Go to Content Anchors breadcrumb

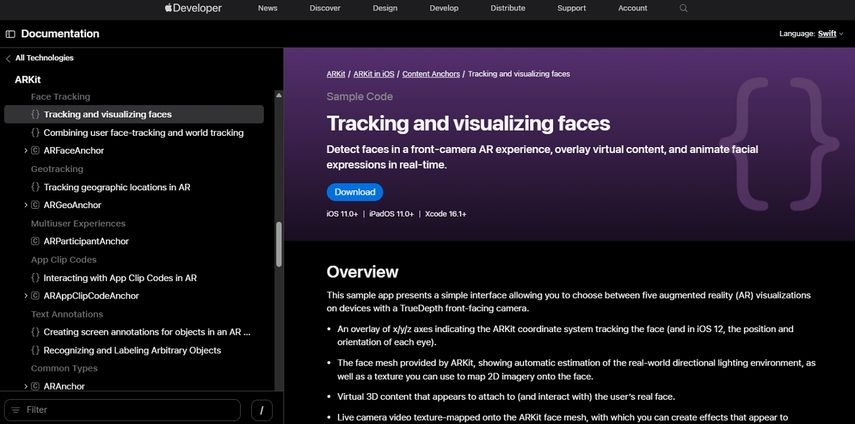point(431,74)
